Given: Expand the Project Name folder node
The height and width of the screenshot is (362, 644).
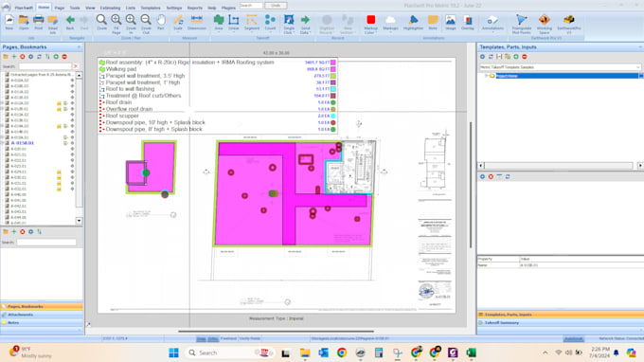Looking at the screenshot, I should (486, 76).
